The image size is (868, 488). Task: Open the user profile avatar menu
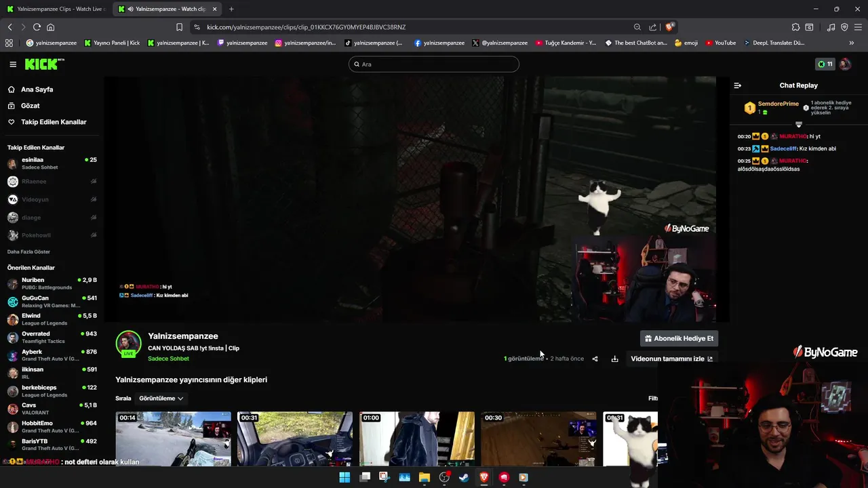tap(845, 64)
